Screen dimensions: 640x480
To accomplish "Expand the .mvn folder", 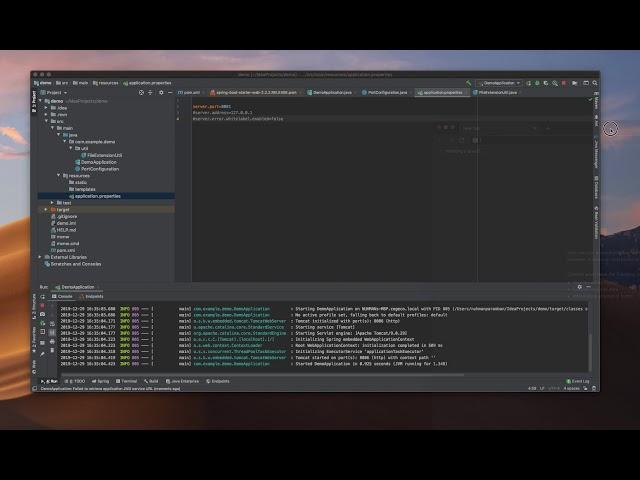I will click(x=46, y=115).
